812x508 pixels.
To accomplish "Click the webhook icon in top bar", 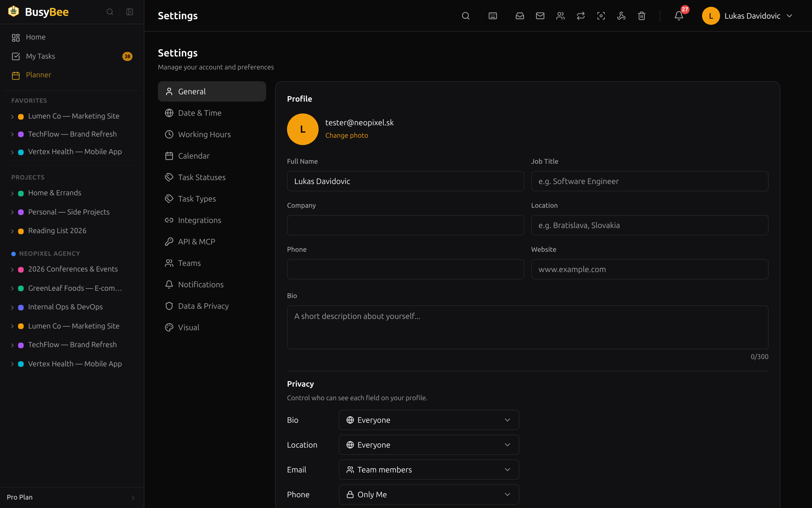I will point(621,16).
